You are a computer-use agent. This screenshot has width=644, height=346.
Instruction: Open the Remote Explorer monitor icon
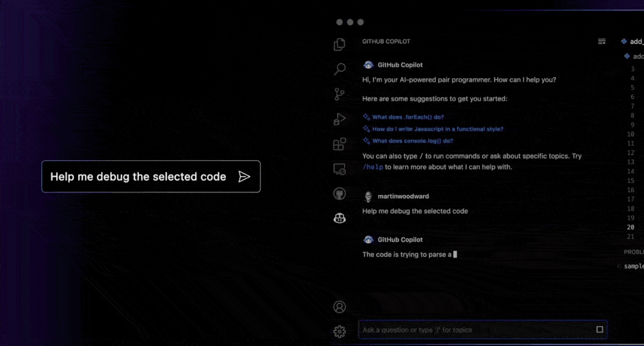click(339, 169)
